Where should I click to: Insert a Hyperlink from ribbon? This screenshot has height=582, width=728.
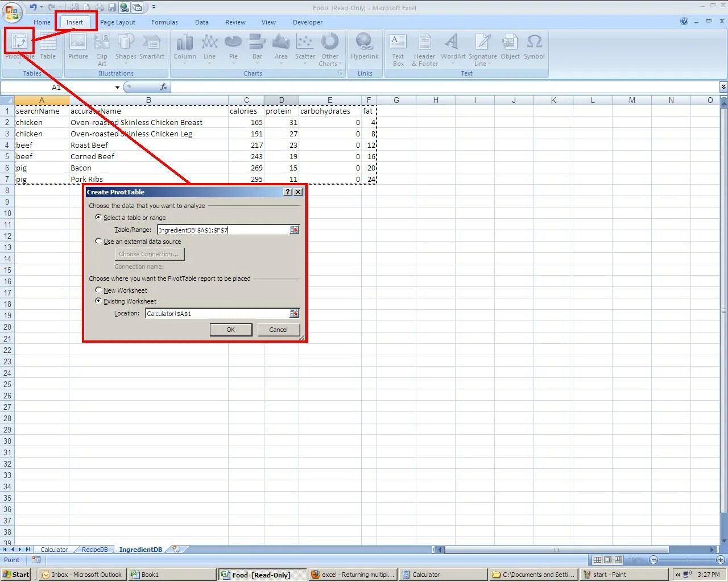pos(365,46)
